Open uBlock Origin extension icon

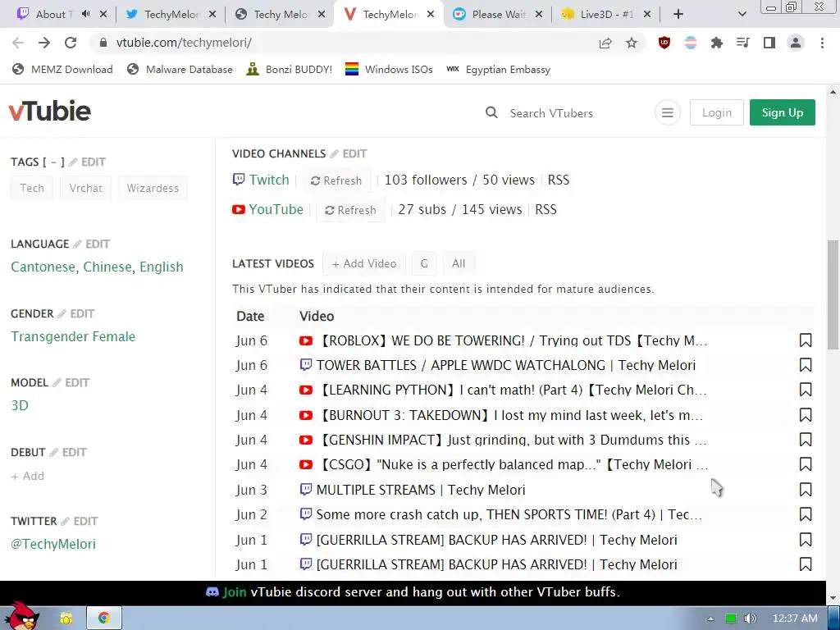click(664, 43)
